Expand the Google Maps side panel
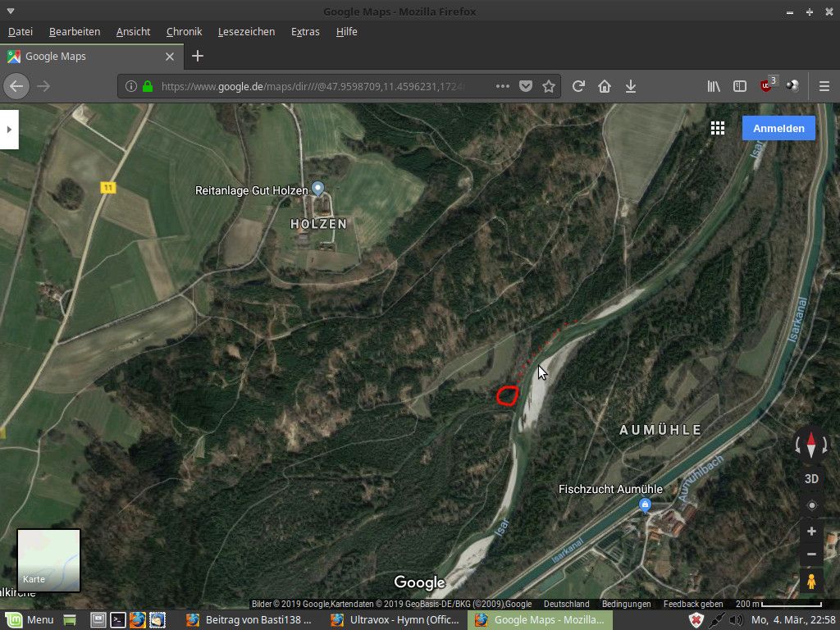Screen dimensions: 840x630 point(9,129)
